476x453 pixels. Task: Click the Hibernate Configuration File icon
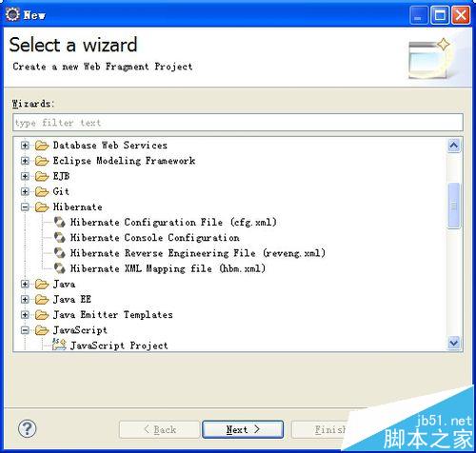60,222
